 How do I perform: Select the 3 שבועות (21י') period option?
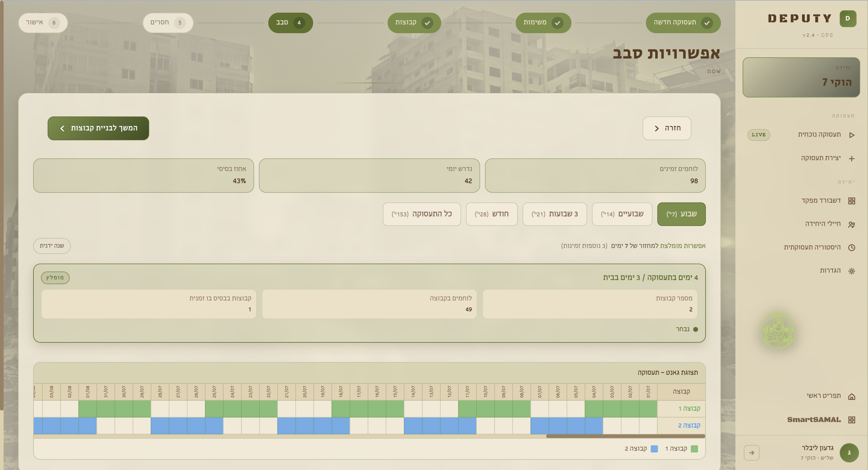(x=555, y=214)
